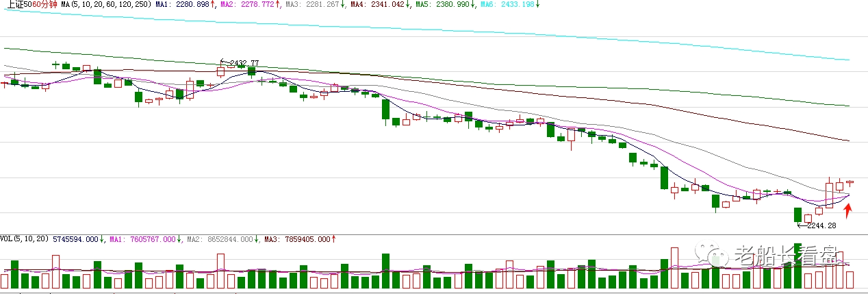This screenshot has width=868, height=294.
Task: Click the MA1: 2280.898 value in price header
Action: tap(182, 4)
